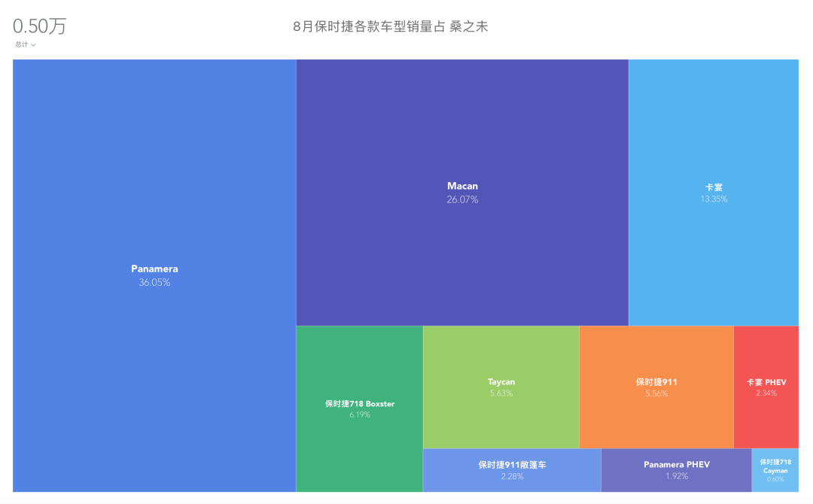
Task: Click the 2.28% value
Action: coord(513,476)
